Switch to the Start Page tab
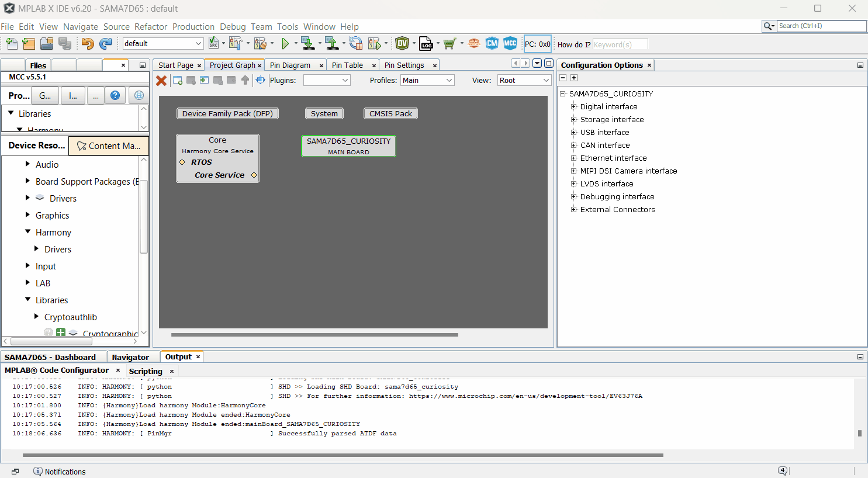 [175, 65]
